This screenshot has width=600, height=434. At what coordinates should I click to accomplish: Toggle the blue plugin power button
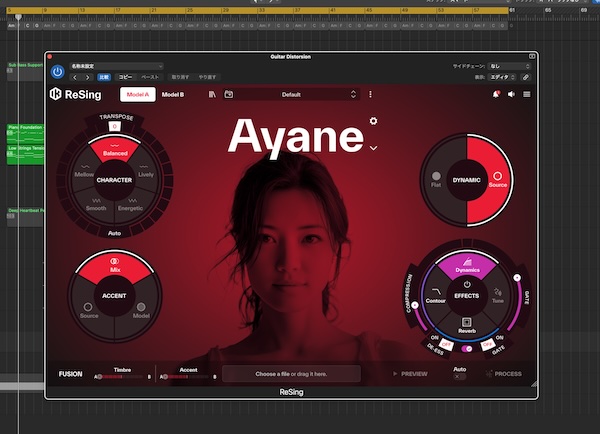pos(57,72)
